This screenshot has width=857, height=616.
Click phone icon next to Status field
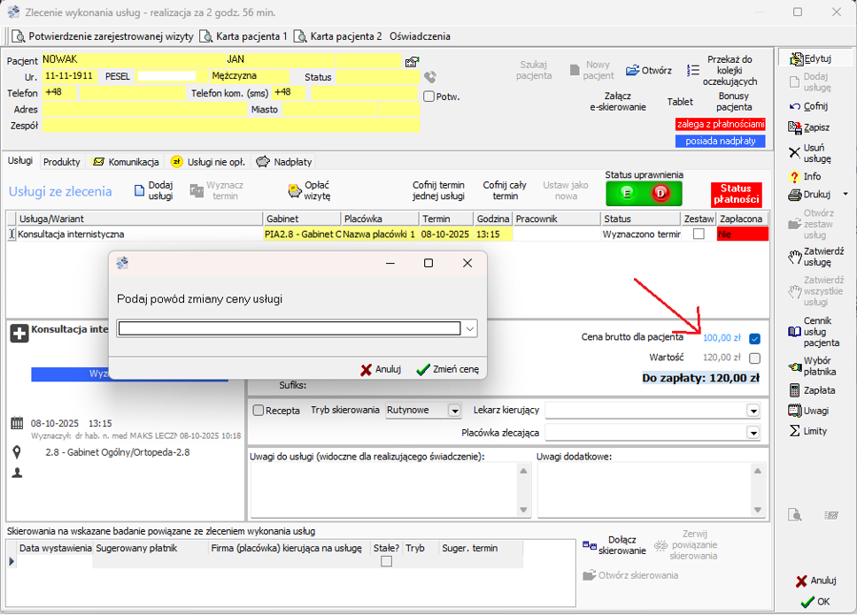point(430,78)
